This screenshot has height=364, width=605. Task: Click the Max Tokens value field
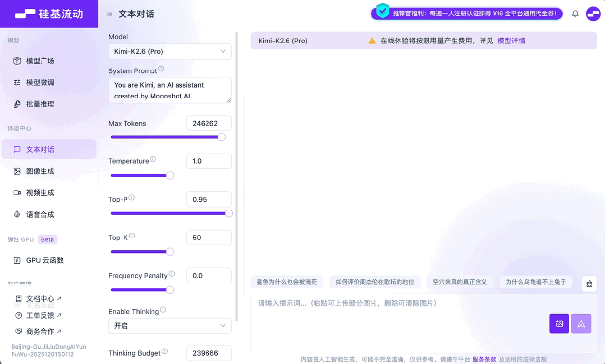tap(209, 123)
